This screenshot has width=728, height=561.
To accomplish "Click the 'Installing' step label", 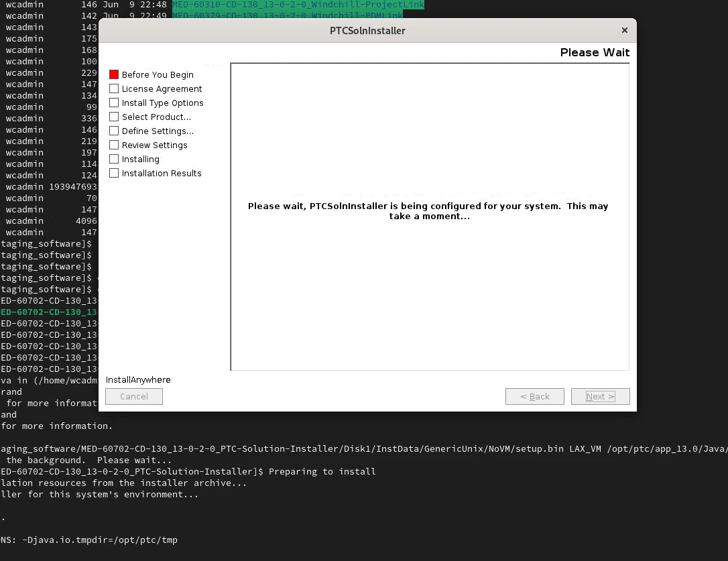I will click(x=140, y=160).
